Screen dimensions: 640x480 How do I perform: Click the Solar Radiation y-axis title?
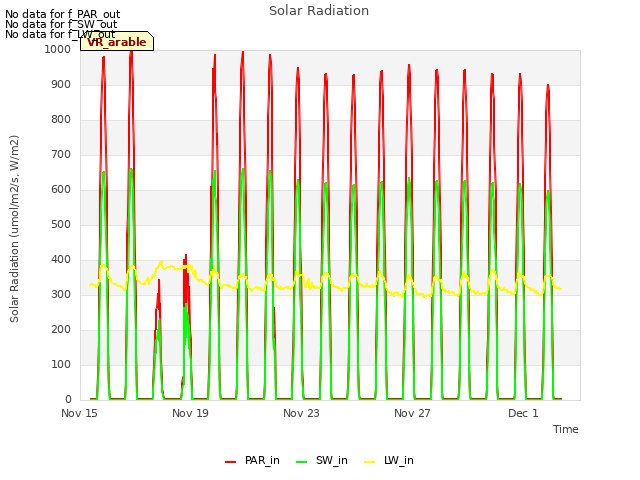pyautogui.click(x=14, y=229)
